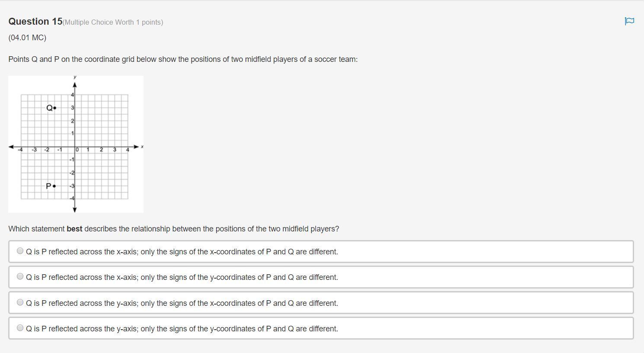Viewport: 644px width, 353px height.
Task: Click the Question 15 heading
Action: tap(35, 22)
